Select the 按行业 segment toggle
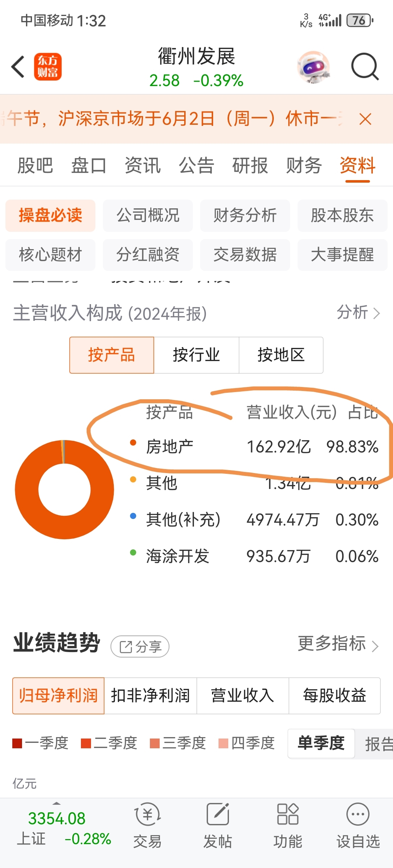393x868 pixels. tap(196, 355)
